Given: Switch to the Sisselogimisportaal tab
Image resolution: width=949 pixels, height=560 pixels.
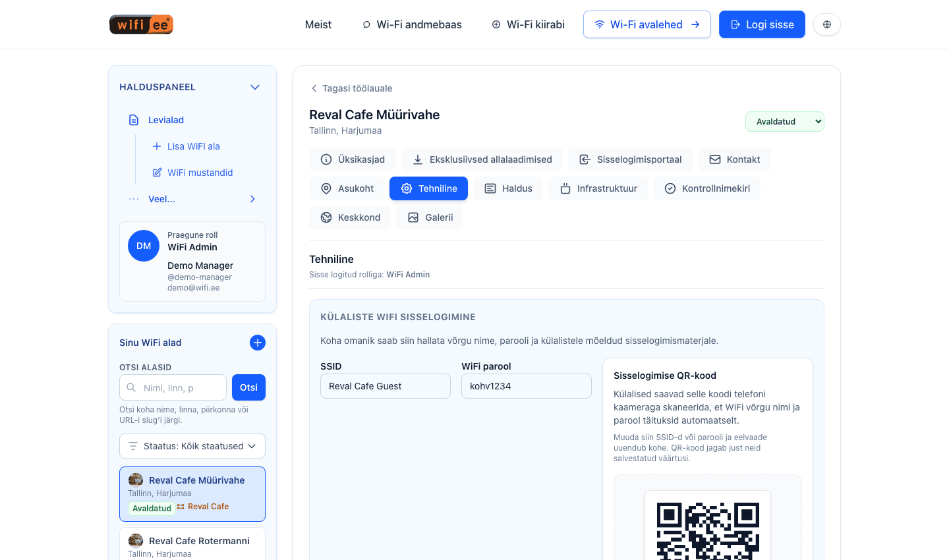Looking at the screenshot, I should coord(631,159).
